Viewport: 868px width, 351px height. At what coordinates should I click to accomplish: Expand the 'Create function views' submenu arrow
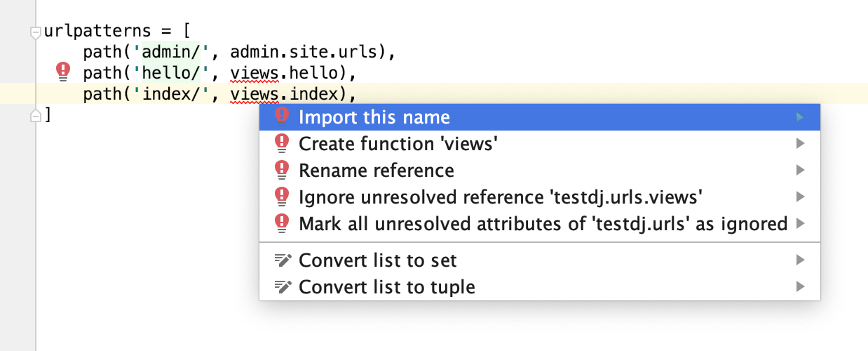point(800,144)
